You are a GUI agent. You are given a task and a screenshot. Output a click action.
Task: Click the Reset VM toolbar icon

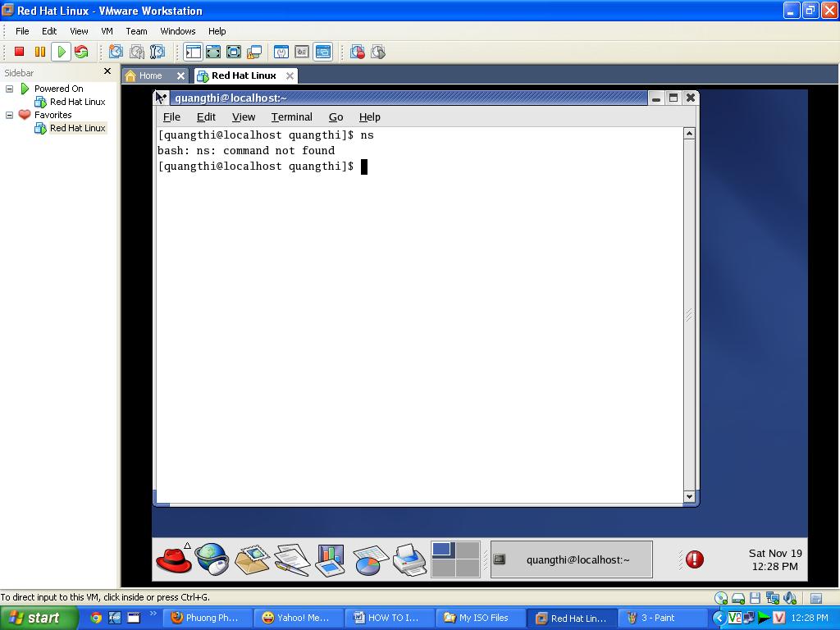(x=81, y=52)
